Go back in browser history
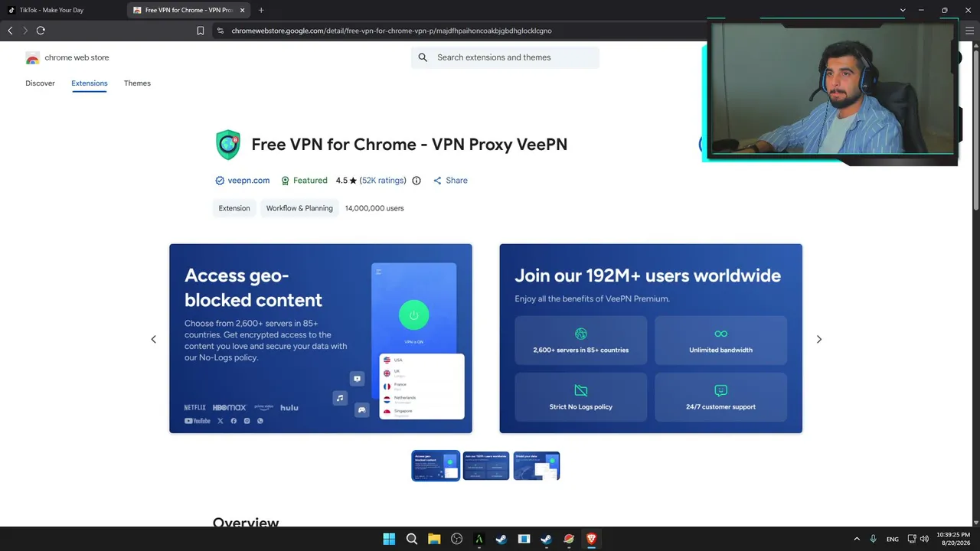Viewport: 980px width, 551px height. point(10,31)
